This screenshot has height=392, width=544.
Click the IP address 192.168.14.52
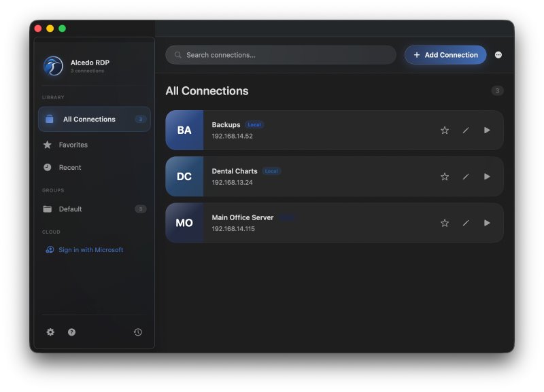232,136
